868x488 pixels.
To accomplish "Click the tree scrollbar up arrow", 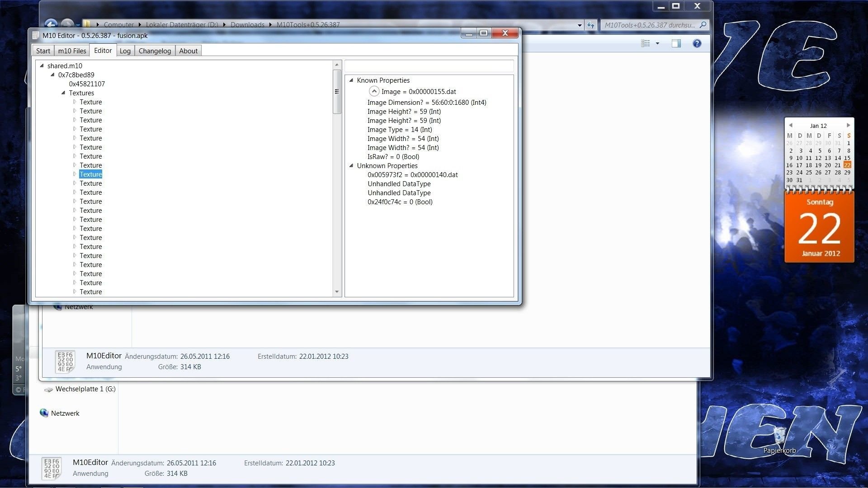I will [337, 65].
